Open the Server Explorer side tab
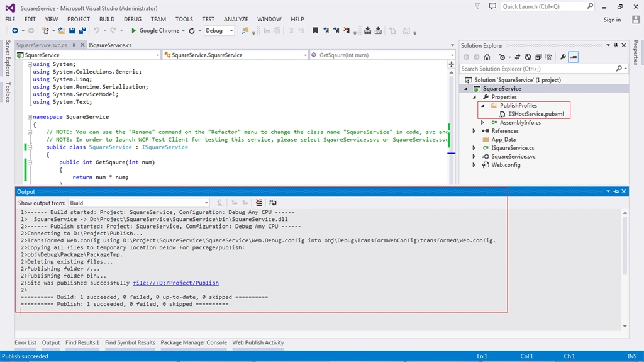 coord(8,58)
